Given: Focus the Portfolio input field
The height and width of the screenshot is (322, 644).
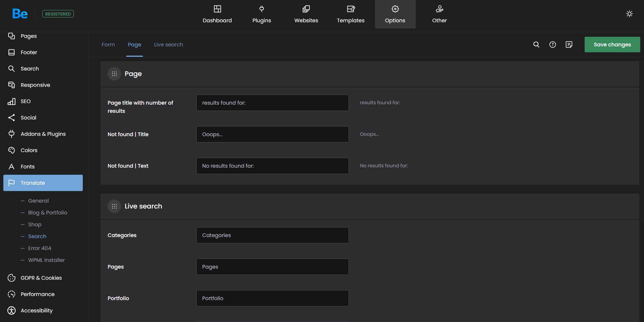Looking at the screenshot, I should coord(272,298).
